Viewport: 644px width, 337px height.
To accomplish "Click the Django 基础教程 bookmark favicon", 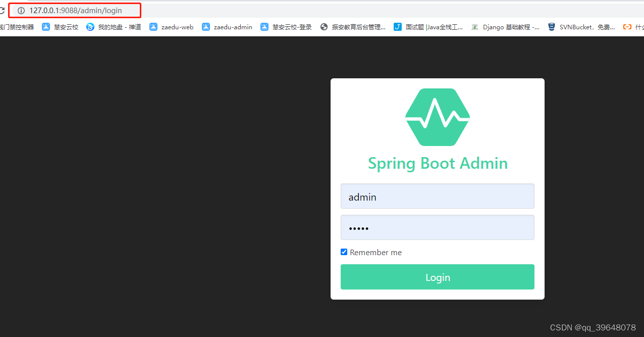I will click(x=475, y=27).
